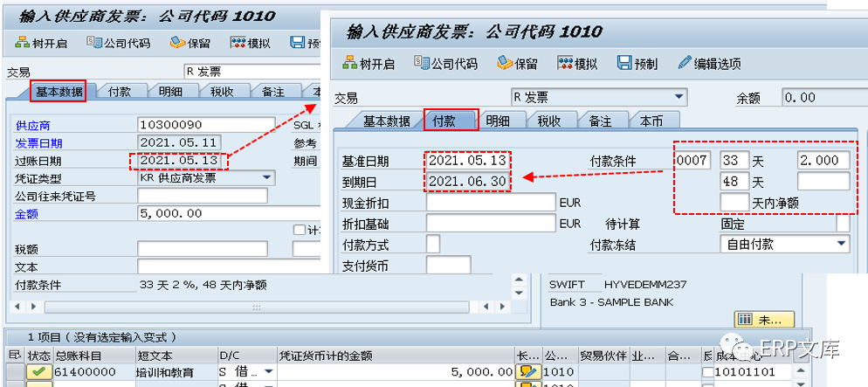
Task: Click horizontal scrollbar under 付款条件 text
Action: [256, 306]
